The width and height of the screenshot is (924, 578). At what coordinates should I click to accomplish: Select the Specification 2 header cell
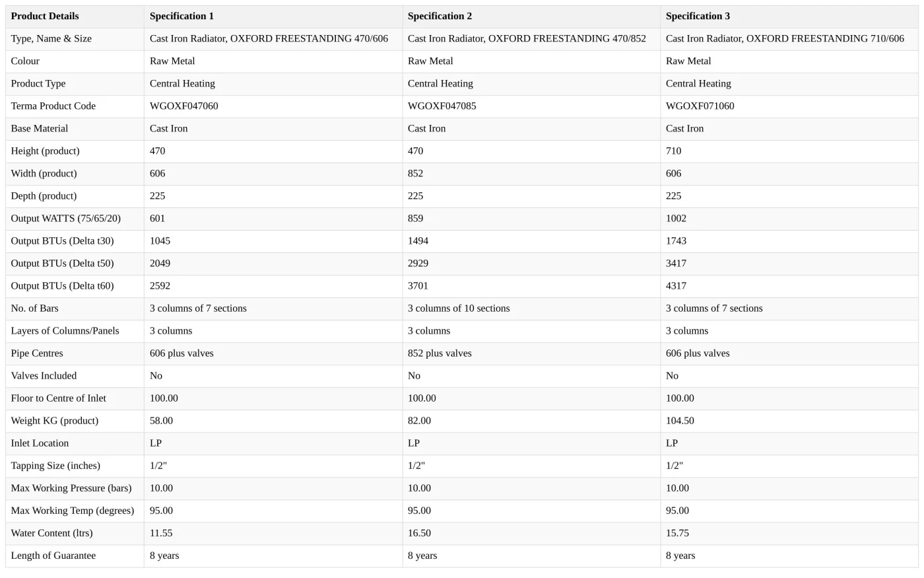[531, 17]
